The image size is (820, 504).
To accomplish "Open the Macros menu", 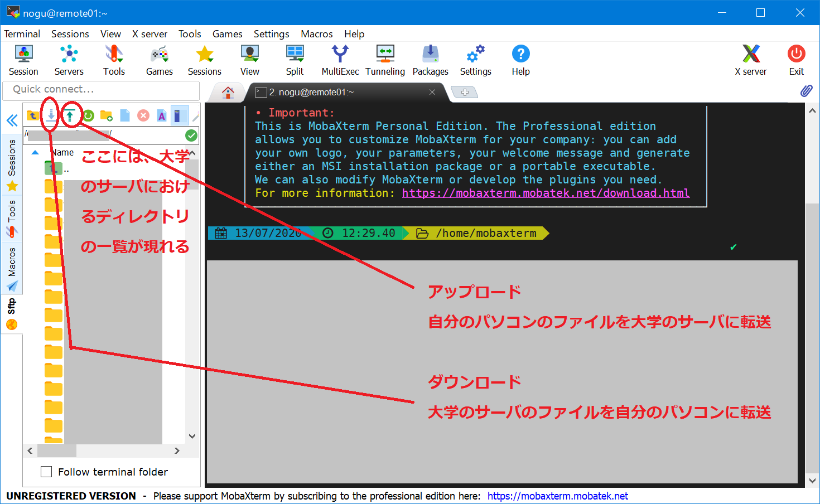I will tap(316, 34).
